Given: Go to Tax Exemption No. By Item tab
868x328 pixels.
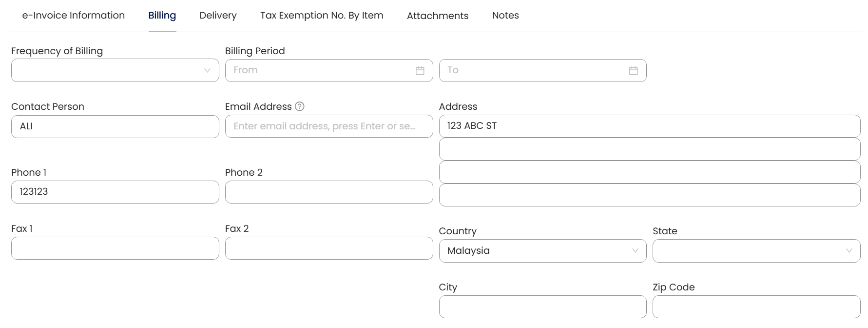Looking at the screenshot, I should coord(322,16).
